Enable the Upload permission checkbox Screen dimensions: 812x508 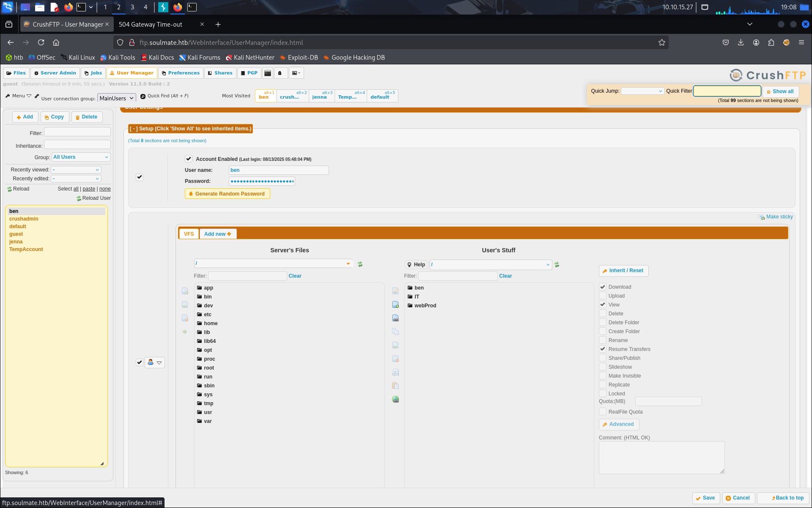[603, 296]
